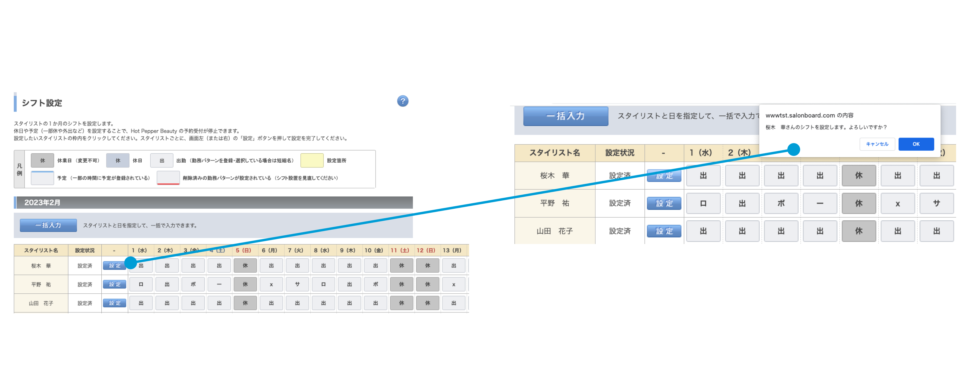
Task: Toggle 桜木 華's shift cell for 2 (木)
Action: click(x=167, y=266)
